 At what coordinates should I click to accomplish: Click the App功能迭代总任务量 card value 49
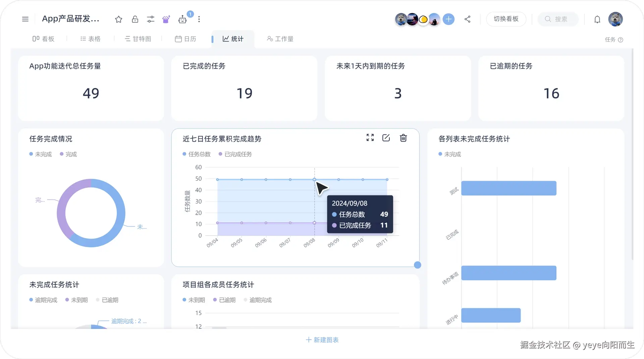(91, 93)
